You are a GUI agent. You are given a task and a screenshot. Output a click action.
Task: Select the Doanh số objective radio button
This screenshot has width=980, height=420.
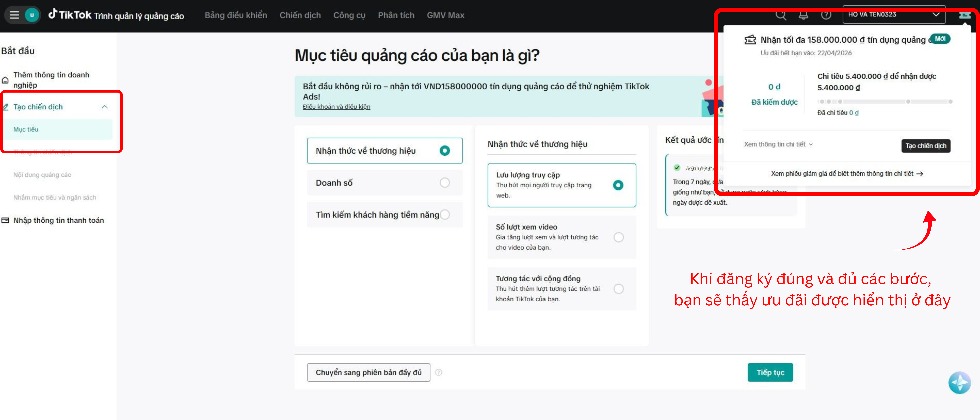coord(444,183)
